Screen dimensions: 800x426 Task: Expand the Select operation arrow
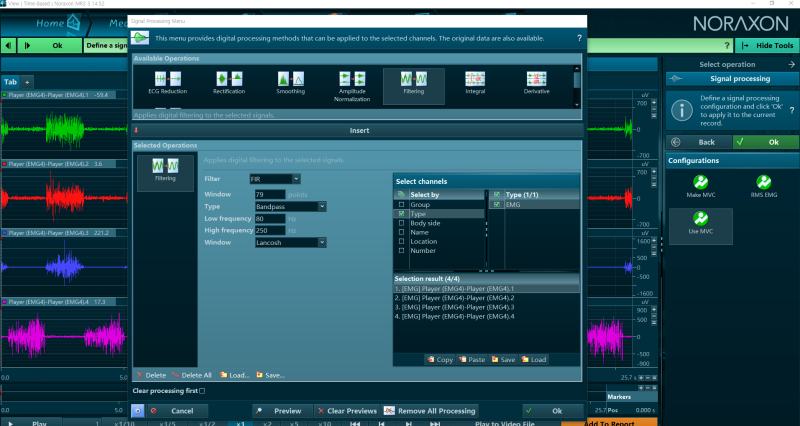[x=791, y=64]
